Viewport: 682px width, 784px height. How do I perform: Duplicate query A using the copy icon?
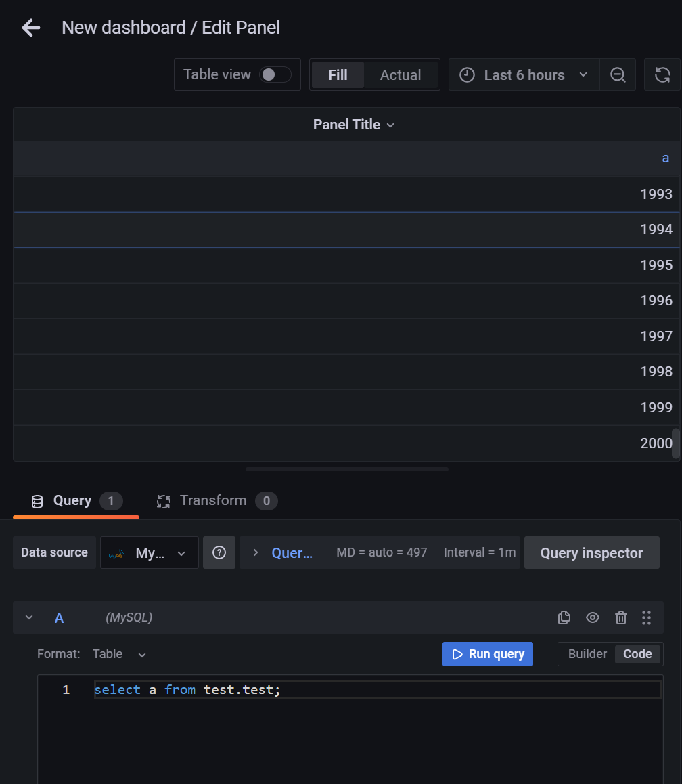click(564, 617)
